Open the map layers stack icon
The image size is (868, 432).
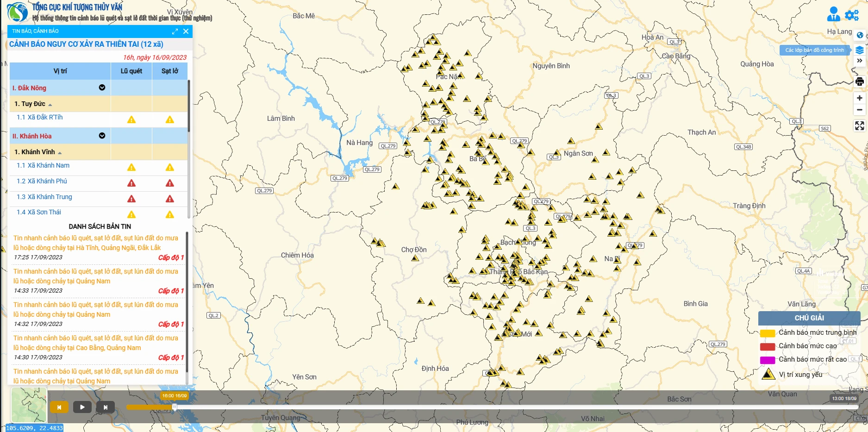(860, 50)
